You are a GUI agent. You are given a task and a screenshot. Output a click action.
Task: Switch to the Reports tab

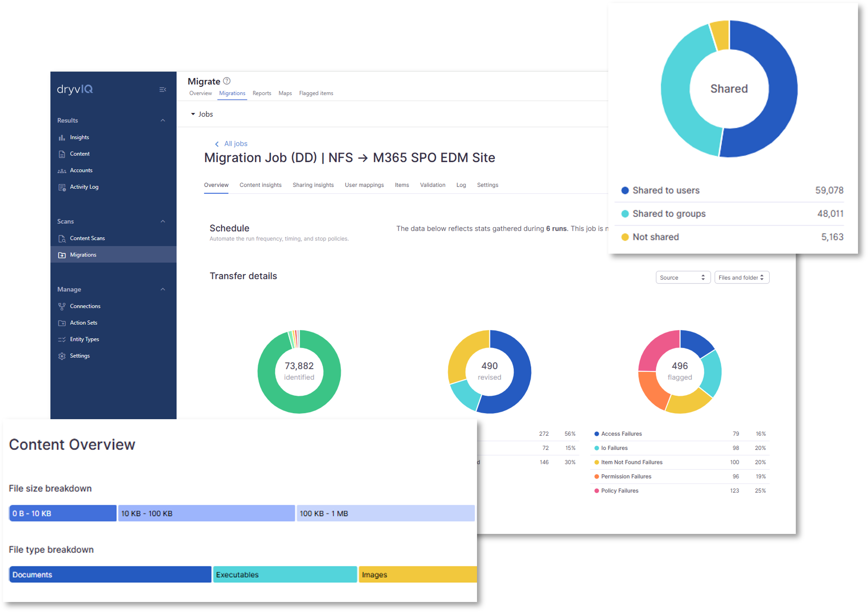261,93
